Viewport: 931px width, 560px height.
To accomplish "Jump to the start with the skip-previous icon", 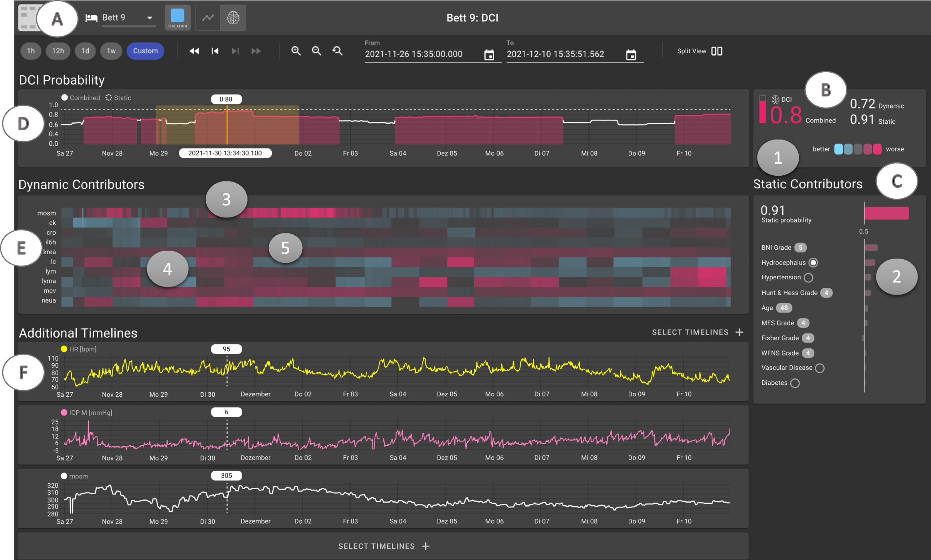I will pos(215,51).
